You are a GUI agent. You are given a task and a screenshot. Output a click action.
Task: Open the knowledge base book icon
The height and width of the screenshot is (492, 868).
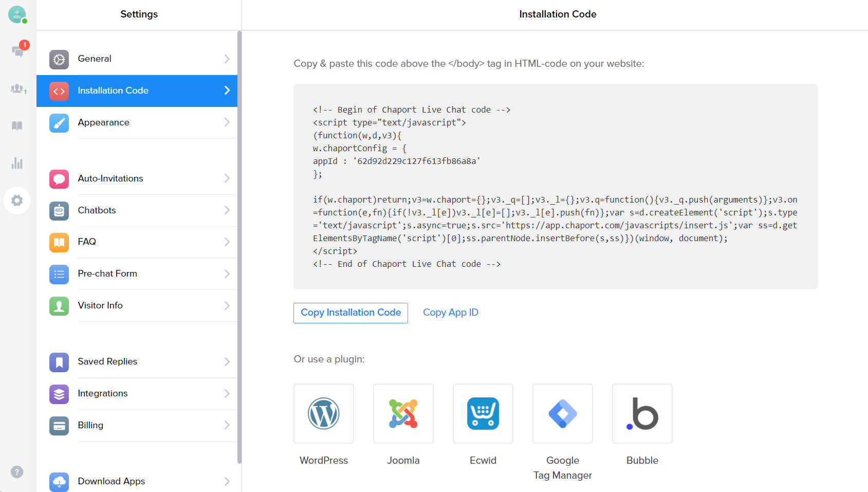(17, 126)
